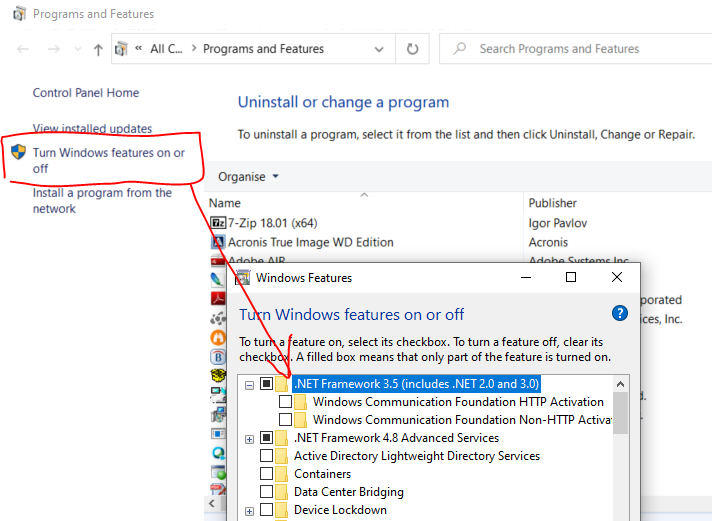Expand the Device Lockdown node
This screenshot has height=521, width=712.
point(249,511)
